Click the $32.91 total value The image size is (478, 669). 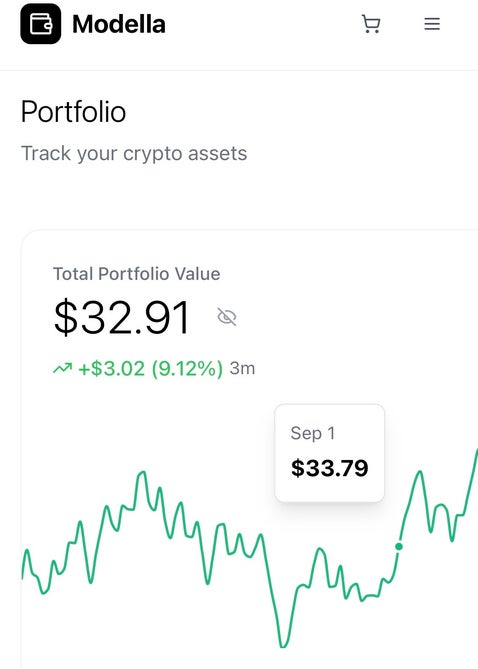[x=122, y=317]
